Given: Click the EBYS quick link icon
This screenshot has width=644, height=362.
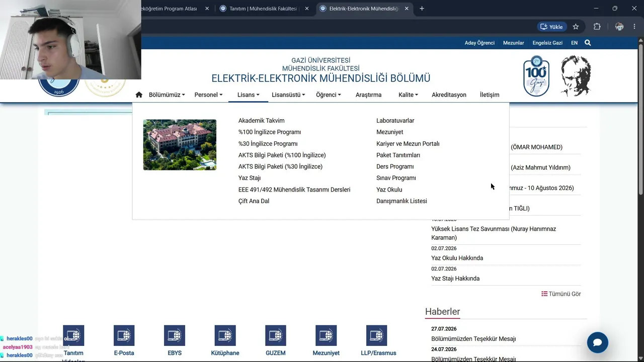Looking at the screenshot, I should coord(175,335).
